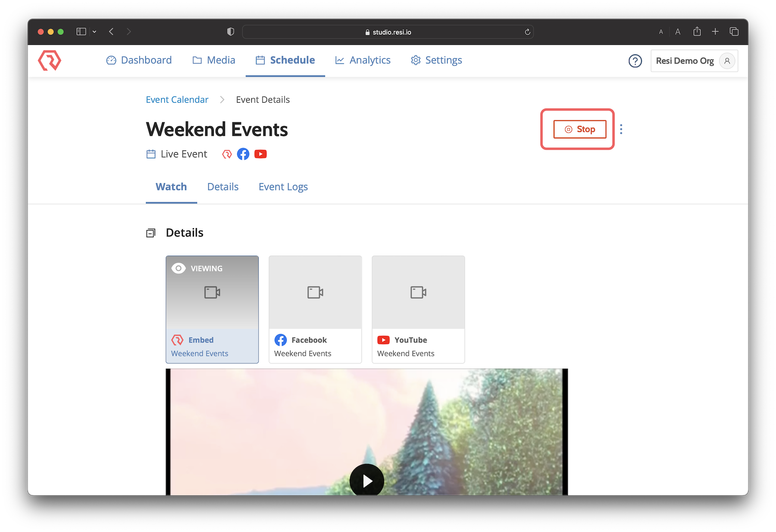Open the Safari share menu
The width and height of the screenshot is (776, 532).
[697, 31]
